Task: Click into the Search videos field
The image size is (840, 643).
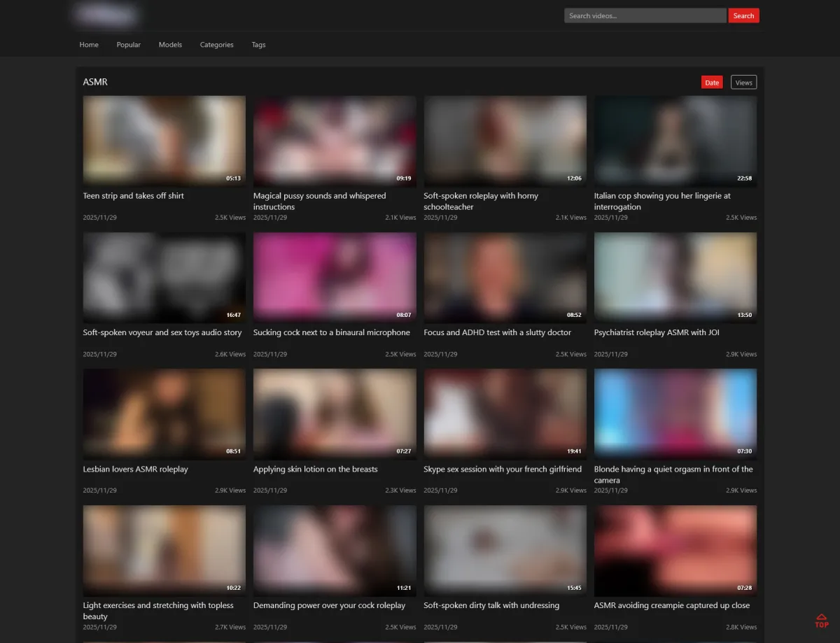Action: pyautogui.click(x=645, y=15)
